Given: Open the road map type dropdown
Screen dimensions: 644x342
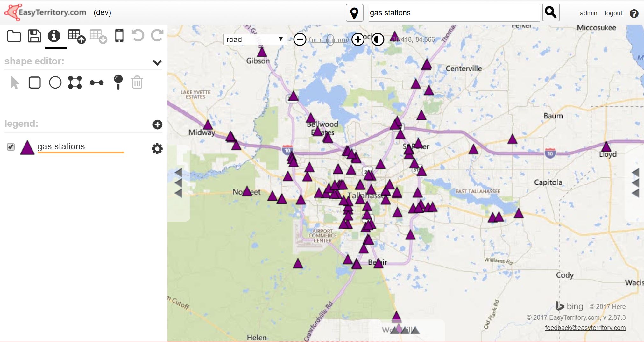Looking at the screenshot, I should 255,39.
